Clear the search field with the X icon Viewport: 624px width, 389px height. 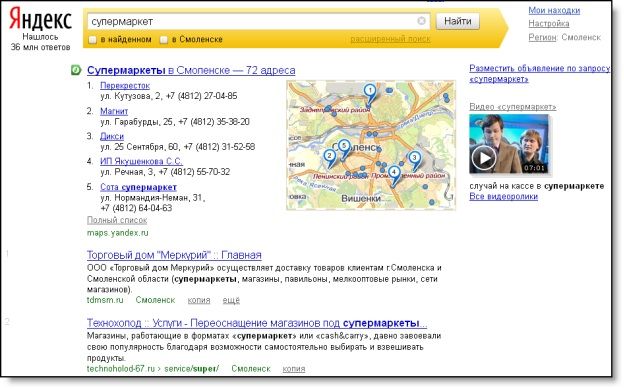click(421, 21)
